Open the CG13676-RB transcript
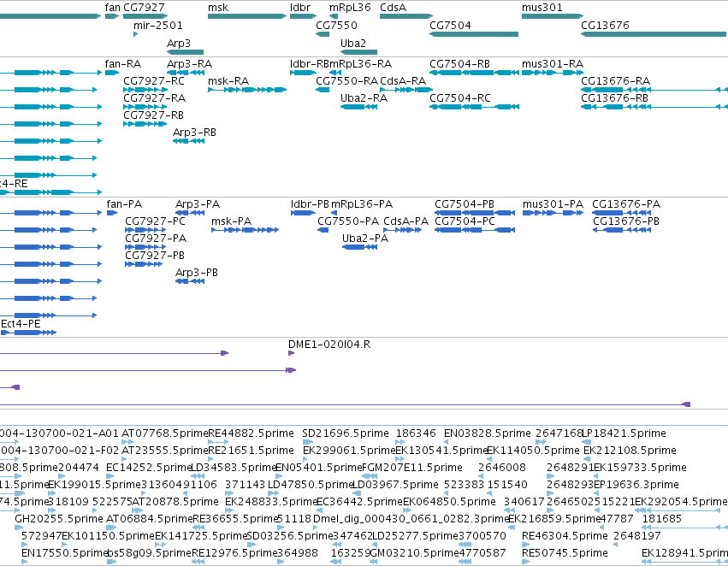 pyautogui.click(x=654, y=107)
